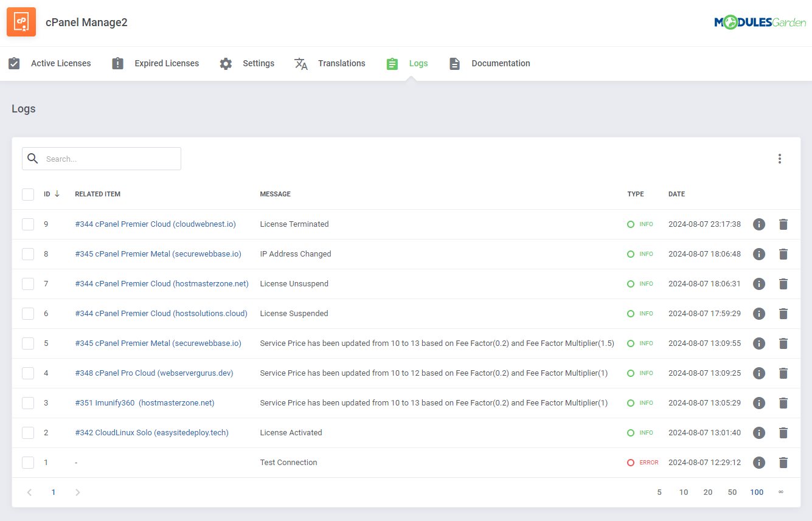812x521 pixels.
Task: Show 20 entries per page
Action: pyautogui.click(x=708, y=492)
